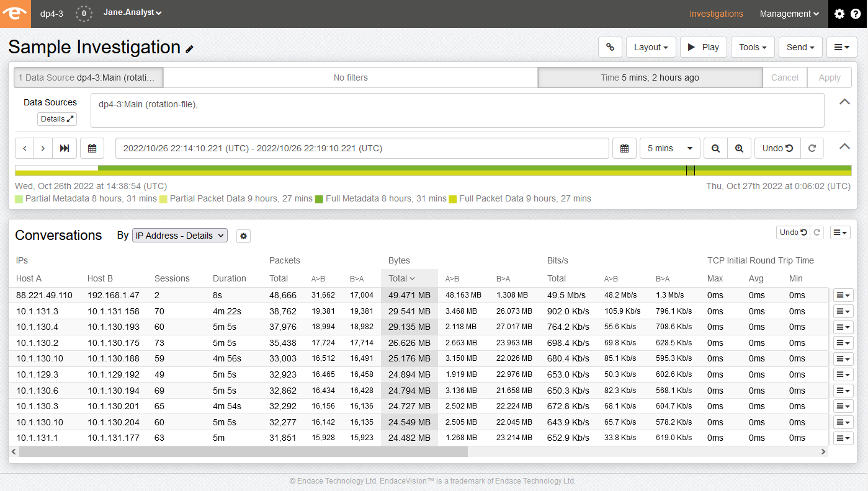868x491 pixels.
Task: Sort by Duration column header
Action: 230,278
